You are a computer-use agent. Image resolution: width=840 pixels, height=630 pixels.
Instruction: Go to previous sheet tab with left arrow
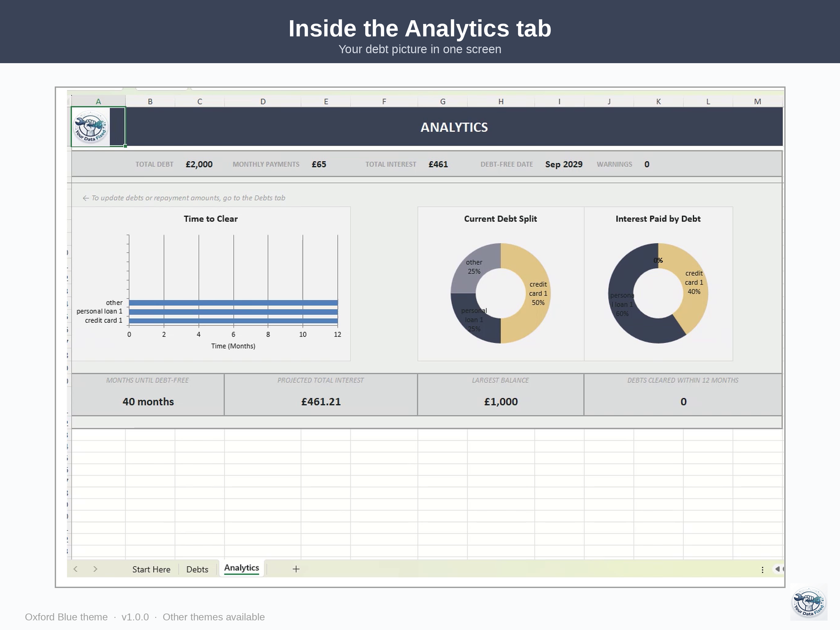(76, 569)
